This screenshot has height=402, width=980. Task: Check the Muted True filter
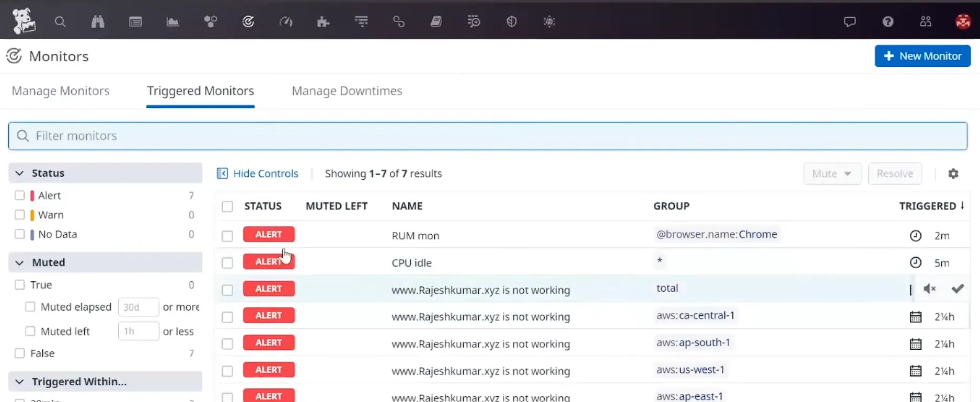coord(20,285)
